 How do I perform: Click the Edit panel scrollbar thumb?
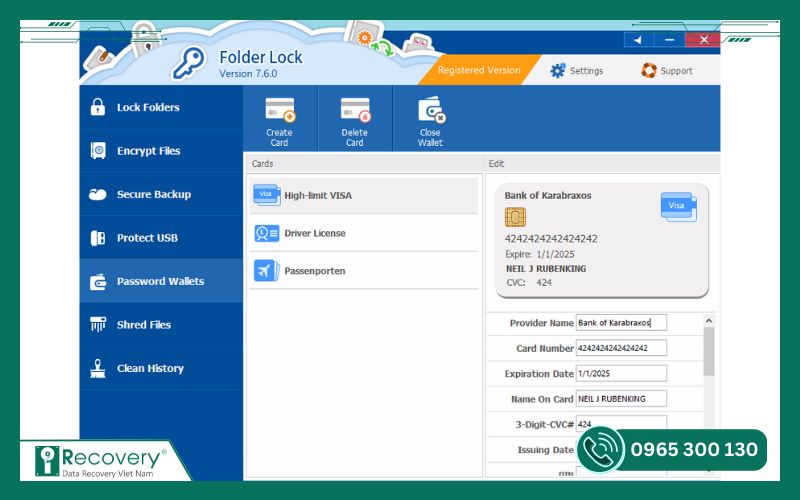tap(709, 352)
